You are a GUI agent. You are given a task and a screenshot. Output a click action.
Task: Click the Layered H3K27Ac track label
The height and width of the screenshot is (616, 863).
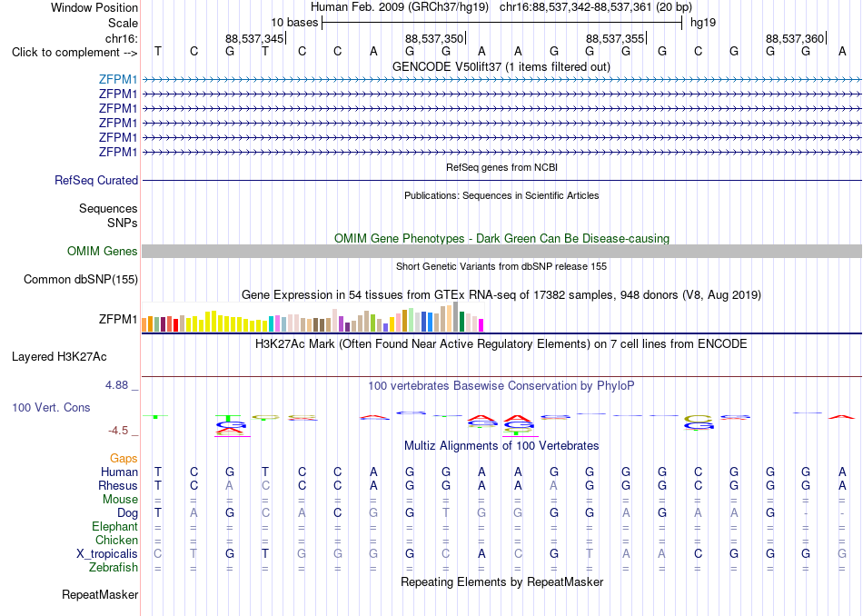59,357
